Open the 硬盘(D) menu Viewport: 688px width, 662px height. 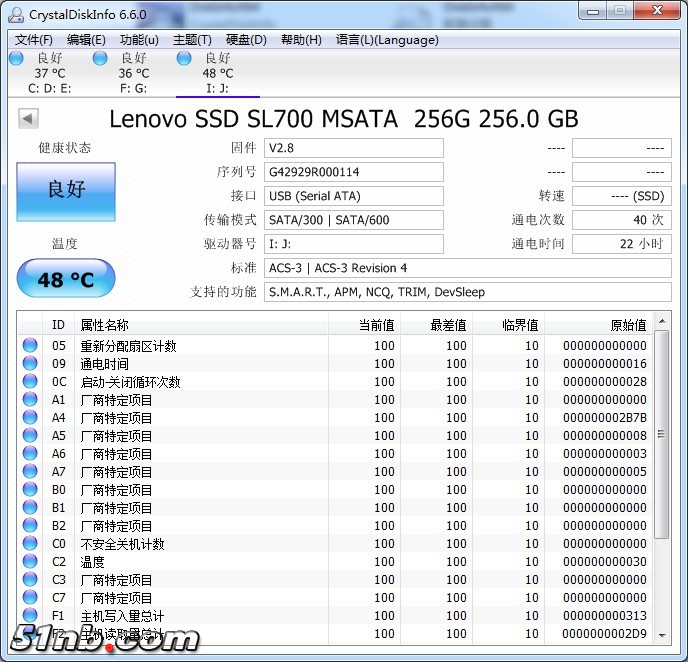(x=246, y=40)
